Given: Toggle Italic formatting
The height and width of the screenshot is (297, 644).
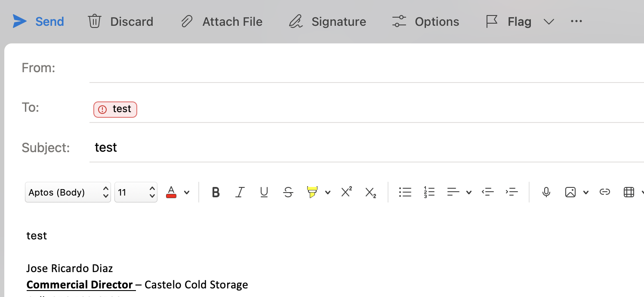Looking at the screenshot, I should [240, 192].
